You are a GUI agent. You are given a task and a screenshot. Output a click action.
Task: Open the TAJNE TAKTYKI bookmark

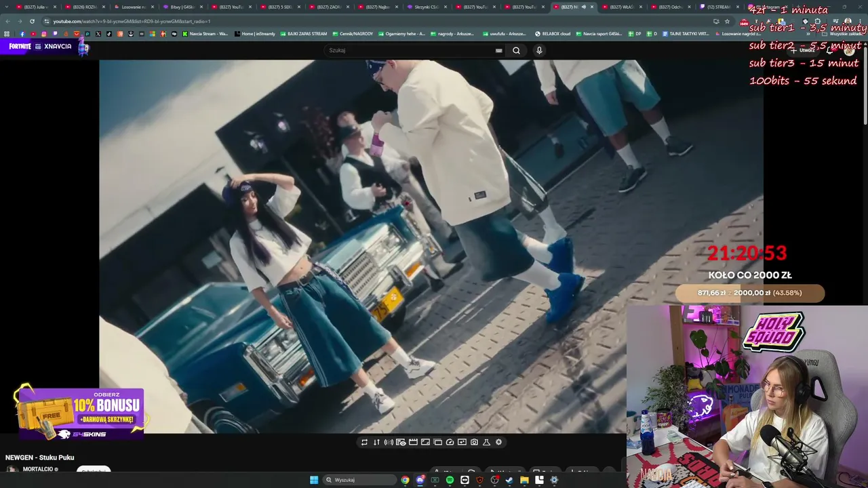pyautogui.click(x=686, y=34)
